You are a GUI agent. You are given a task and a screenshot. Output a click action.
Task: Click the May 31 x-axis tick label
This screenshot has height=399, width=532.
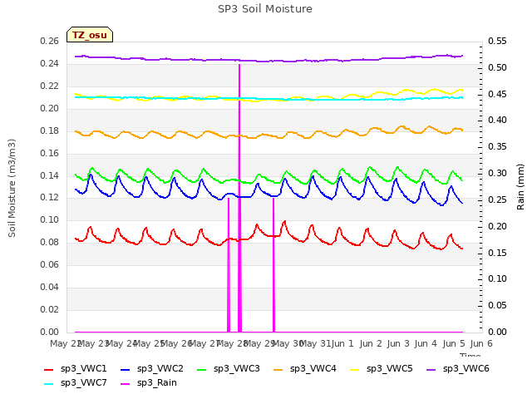(315, 343)
